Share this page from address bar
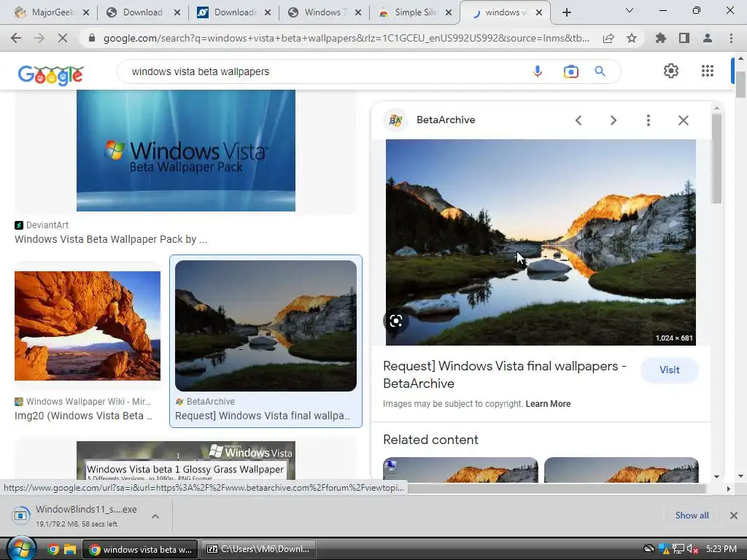This screenshot has height=560, width=747. 608,39
